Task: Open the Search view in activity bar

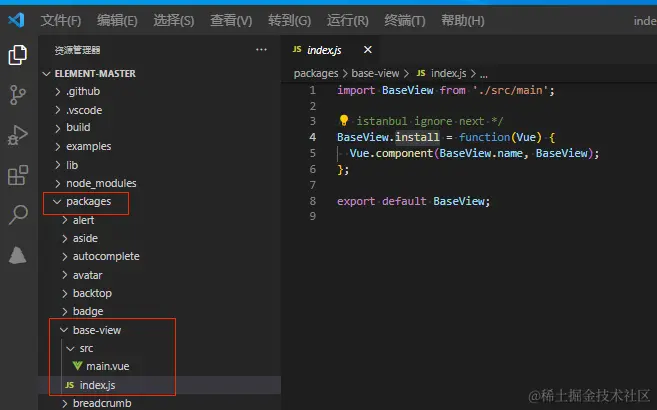Action: pyautogui.click(x=18, y=215)
